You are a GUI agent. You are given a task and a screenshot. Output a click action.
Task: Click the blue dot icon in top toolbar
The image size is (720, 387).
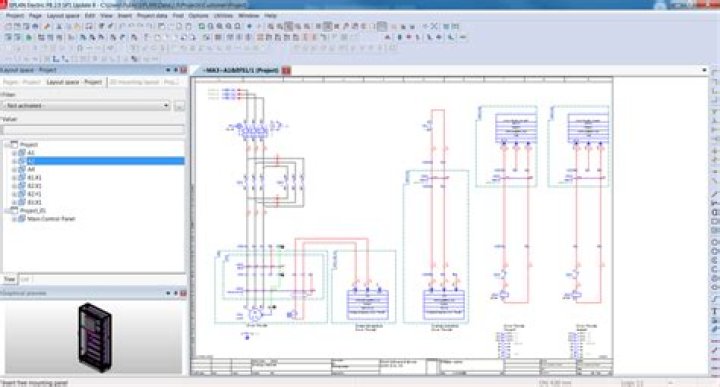(249, 27)
